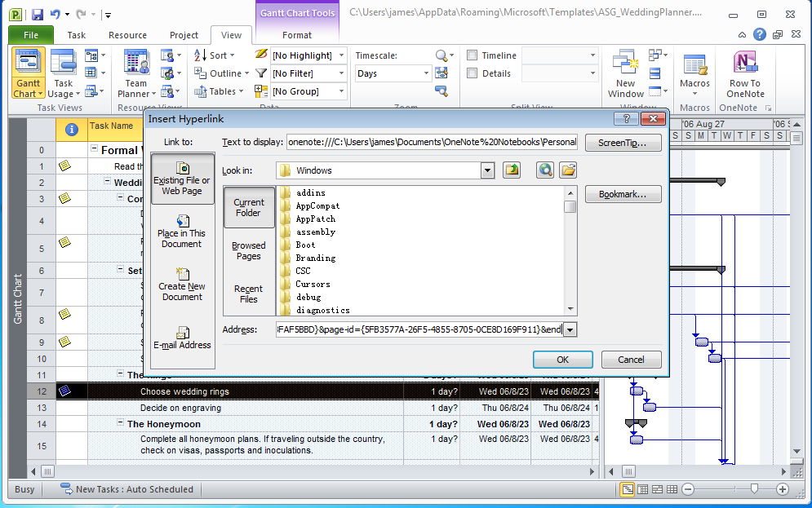The width and height of the screenshot is (812, 508).
Task: Select Create New Document option
Action: [182, 284]
